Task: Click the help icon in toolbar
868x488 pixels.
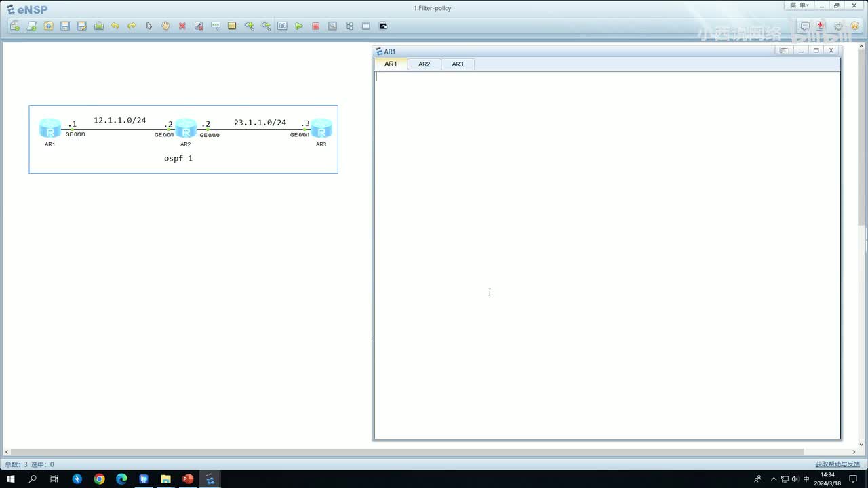Action: [x=855, y=26]
